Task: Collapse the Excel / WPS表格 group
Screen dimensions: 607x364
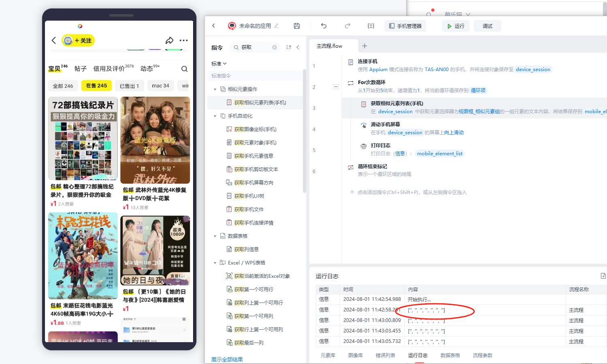Action: [215, 263]
